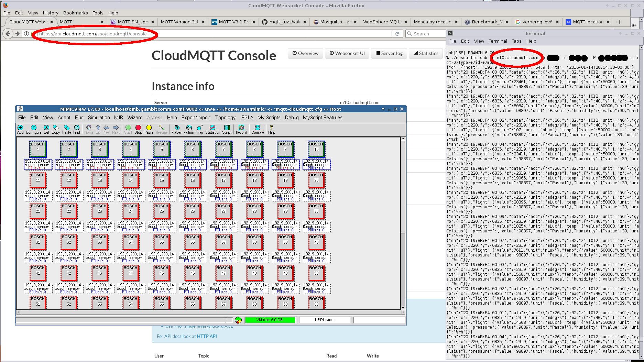Click the yellow Pause simulation icon
This screenshot has height=362, width=644.
coord(149,129)
